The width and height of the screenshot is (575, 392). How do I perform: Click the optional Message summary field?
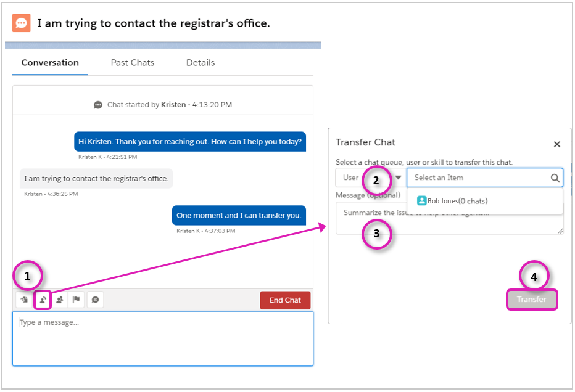pyautogui.click(x=449, y=219)
